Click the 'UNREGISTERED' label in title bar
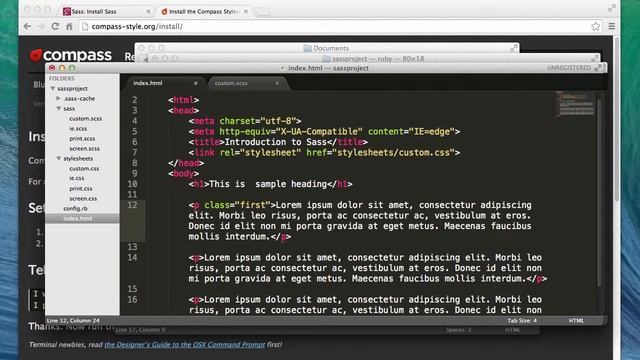The height and width of the screenshot is (360, 640). (x=569, y=68)
